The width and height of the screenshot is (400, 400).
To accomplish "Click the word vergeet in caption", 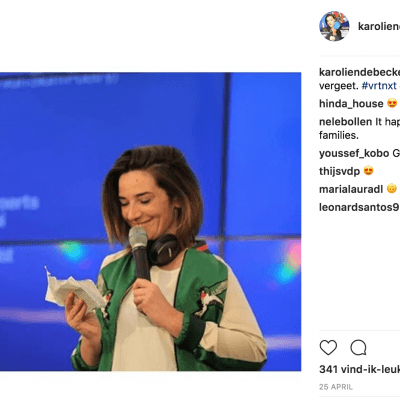I will click(339, 86).
